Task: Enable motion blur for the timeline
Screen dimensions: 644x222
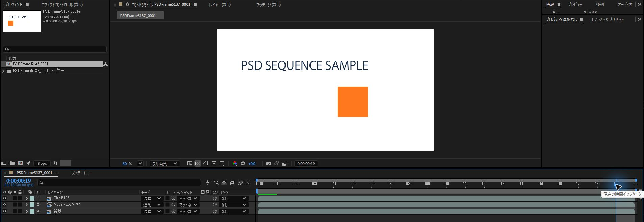Action: [240, 183]
